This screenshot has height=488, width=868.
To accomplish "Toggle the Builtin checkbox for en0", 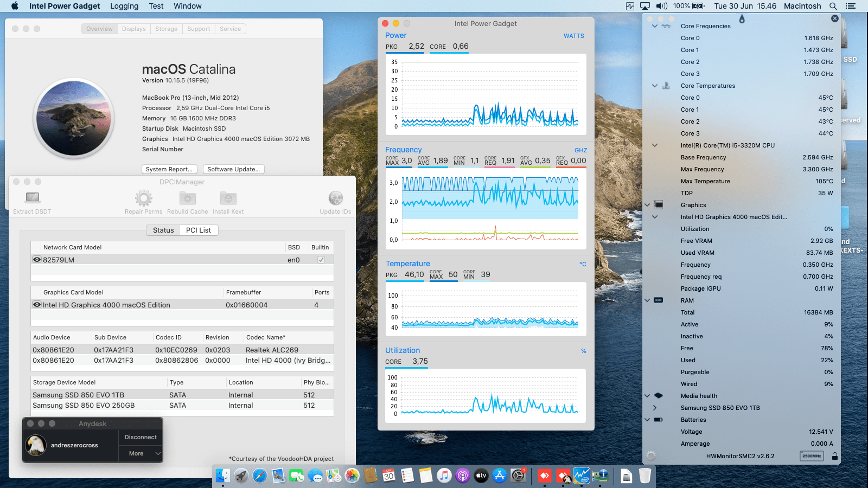I will (321, 259).
